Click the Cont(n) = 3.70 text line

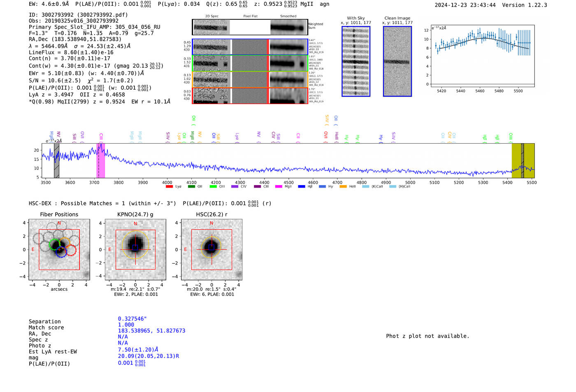point(70,59)
